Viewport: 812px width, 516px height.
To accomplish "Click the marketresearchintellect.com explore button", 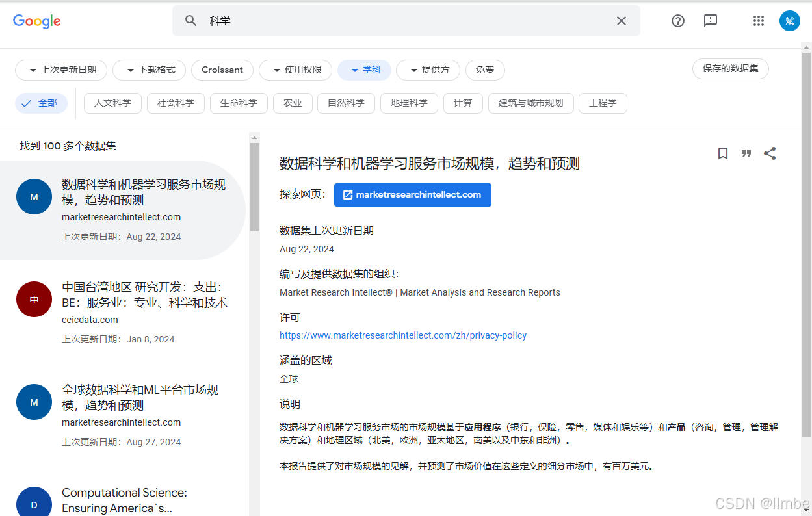I will tap(413, 195).
